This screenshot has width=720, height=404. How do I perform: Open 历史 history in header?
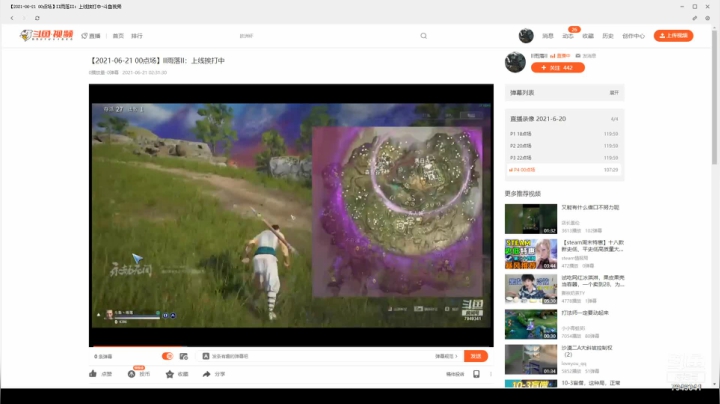tap(608, 36)
